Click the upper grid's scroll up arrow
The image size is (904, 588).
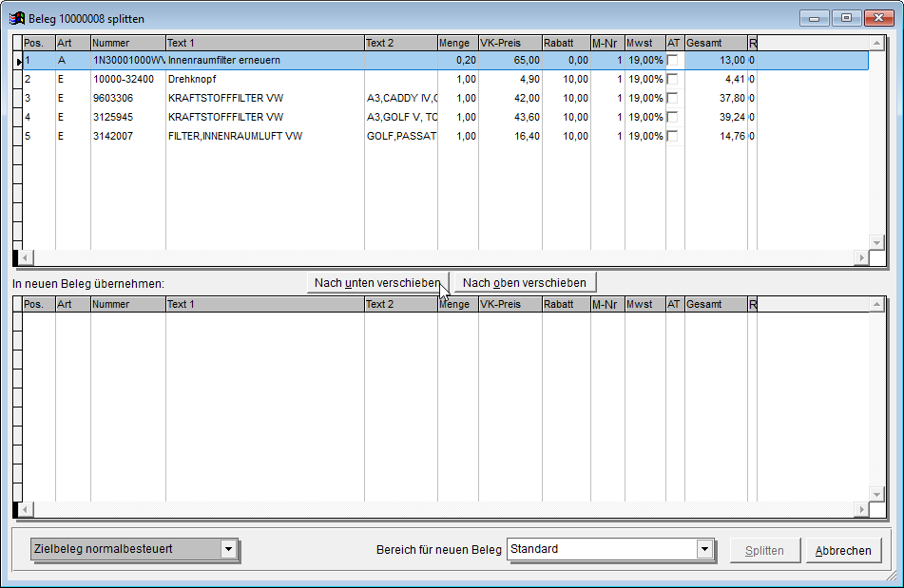pos(877,43)
